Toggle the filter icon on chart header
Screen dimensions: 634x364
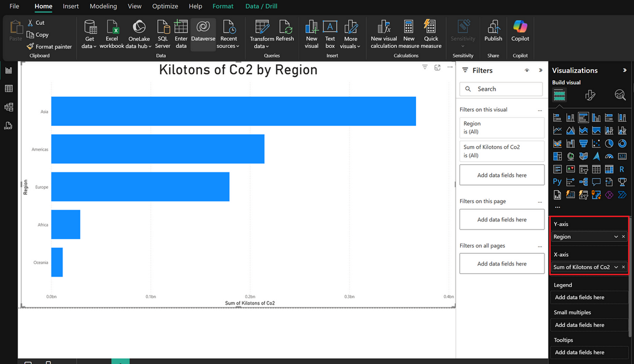425,67
